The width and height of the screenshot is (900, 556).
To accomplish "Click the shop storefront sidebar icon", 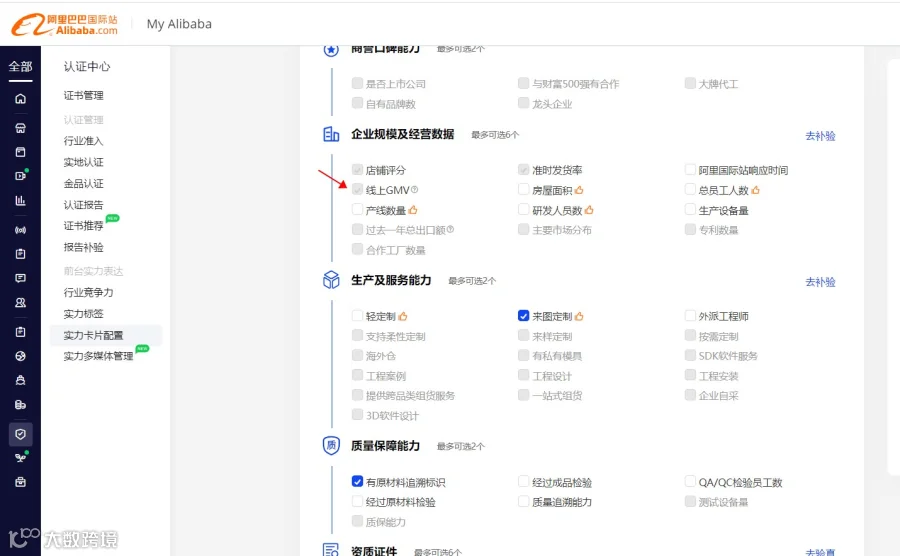I will (x=20, y=128).
